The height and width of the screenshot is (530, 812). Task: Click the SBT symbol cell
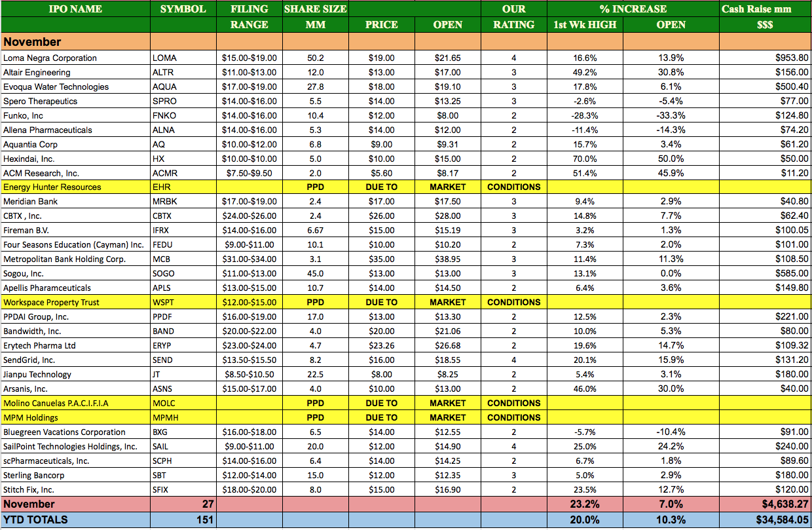183,476
